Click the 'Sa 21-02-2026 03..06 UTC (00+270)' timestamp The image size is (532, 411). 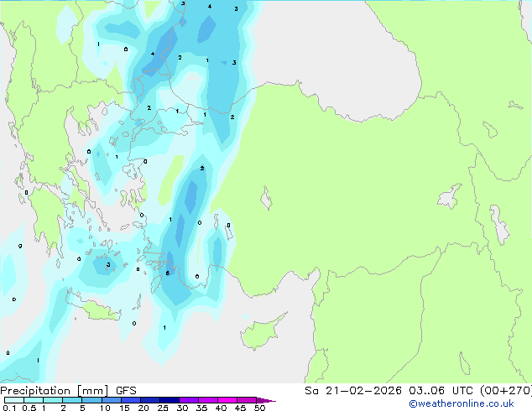418,391
